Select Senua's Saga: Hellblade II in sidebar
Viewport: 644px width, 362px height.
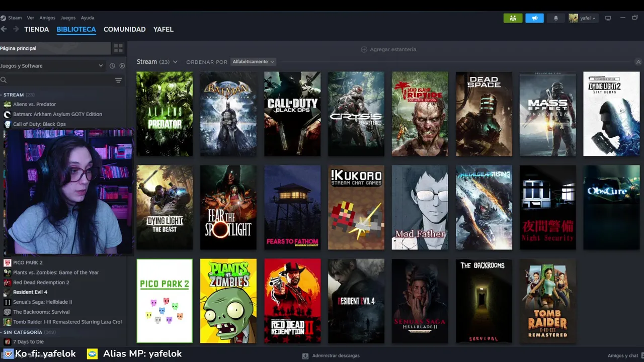(42, 302)
